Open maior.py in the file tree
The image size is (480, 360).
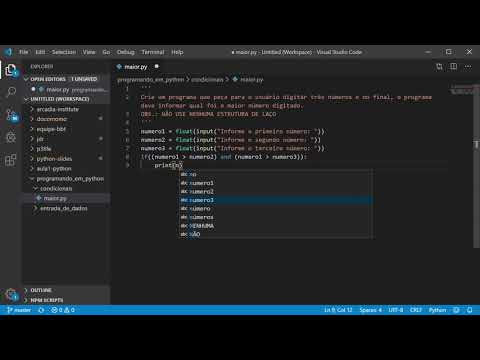[x=55, y=198]
